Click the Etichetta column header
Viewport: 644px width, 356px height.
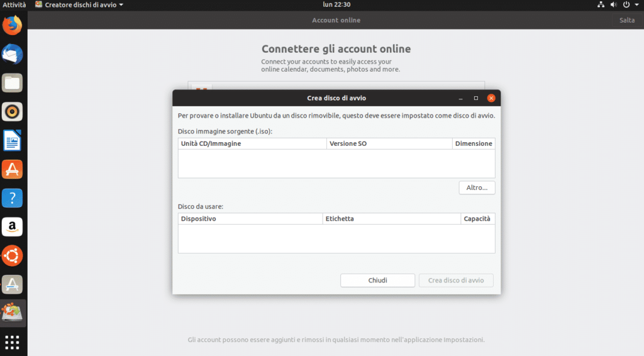click(391, 219)
